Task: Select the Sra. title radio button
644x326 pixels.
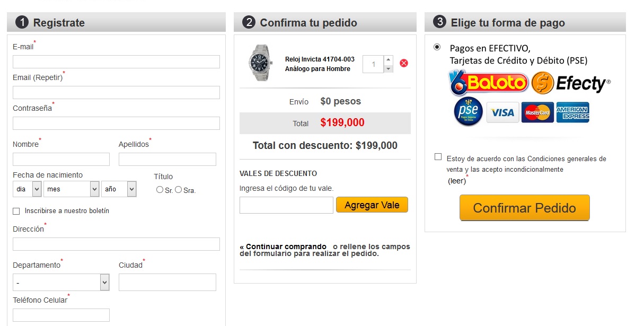Action: click(179, 189)
